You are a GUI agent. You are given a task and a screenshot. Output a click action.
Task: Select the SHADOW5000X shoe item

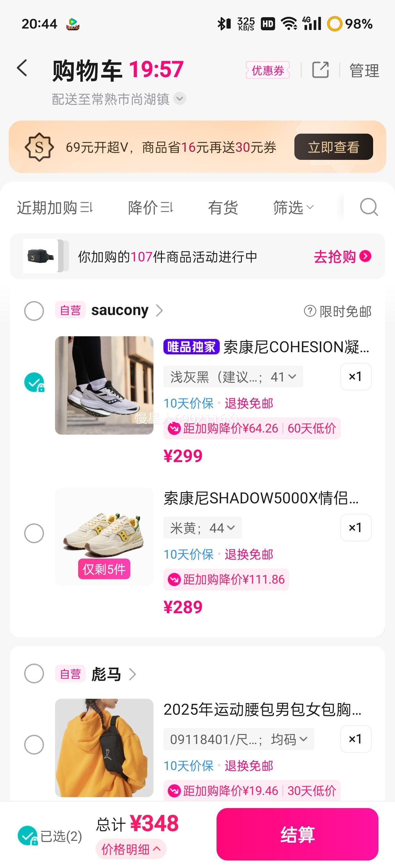(x=34, y=533)
